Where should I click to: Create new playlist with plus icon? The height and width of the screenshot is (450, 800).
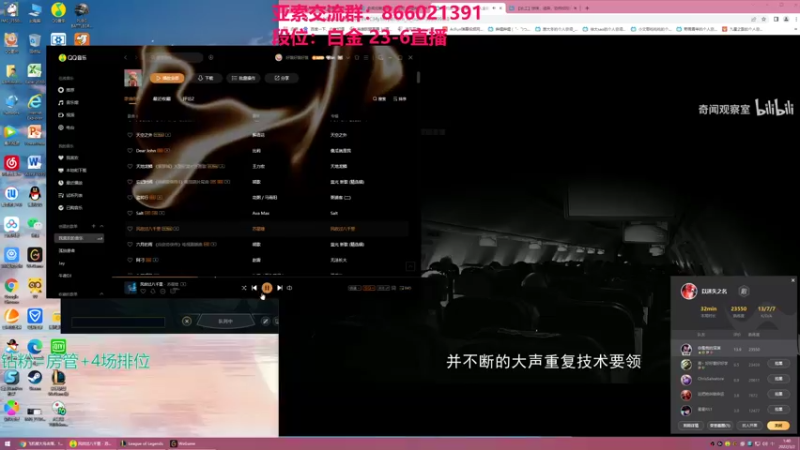point(93,226)
